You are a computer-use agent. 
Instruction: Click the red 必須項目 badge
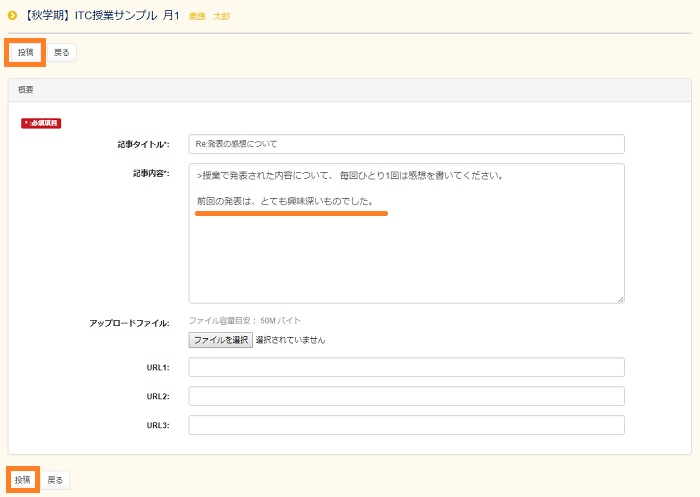pos(41,123)
